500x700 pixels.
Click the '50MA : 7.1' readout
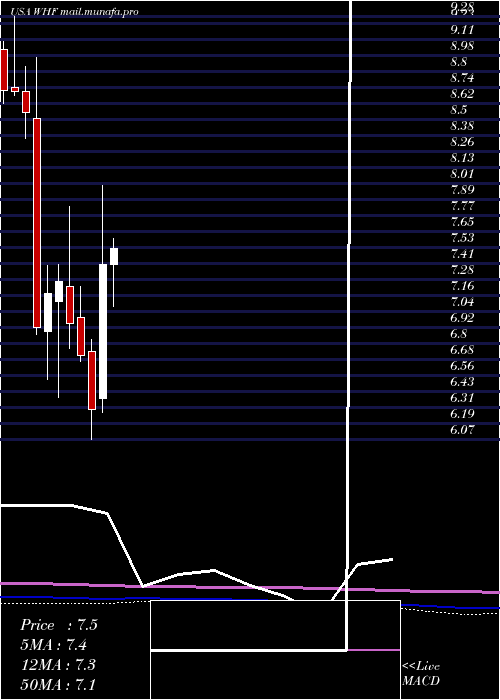coord(58,684)
